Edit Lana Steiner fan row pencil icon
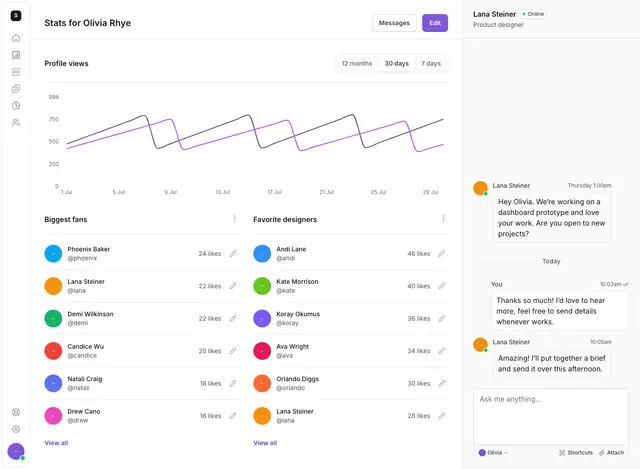 233,286
